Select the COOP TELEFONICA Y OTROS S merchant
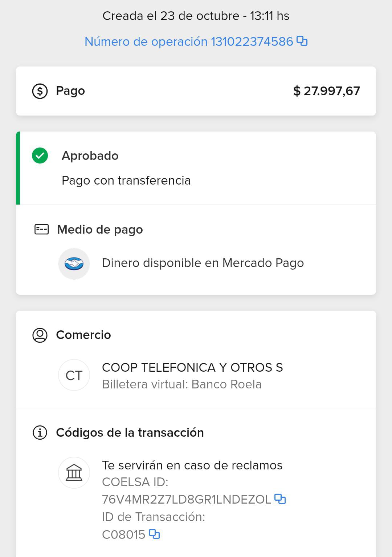392x557 pixels. [192, 368]
